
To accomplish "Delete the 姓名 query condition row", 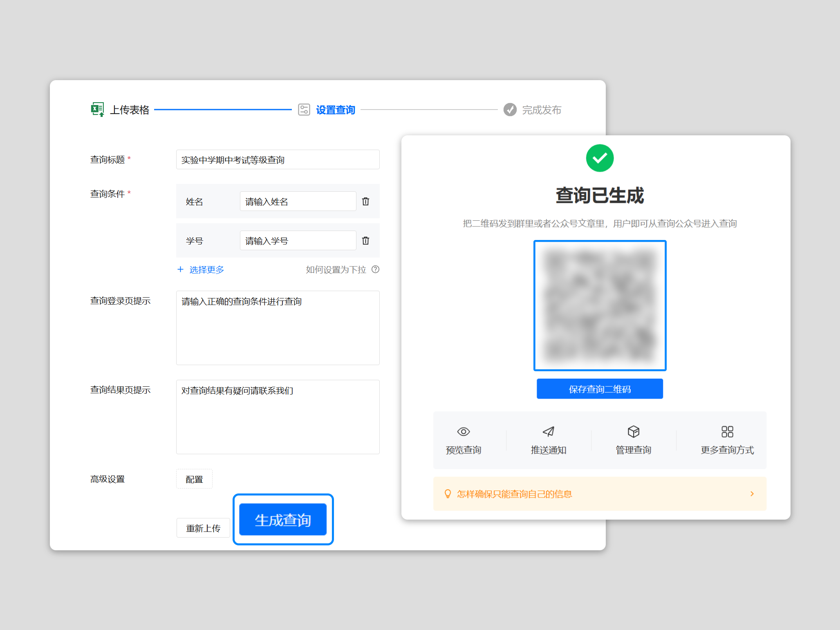I will coord(366,202).
